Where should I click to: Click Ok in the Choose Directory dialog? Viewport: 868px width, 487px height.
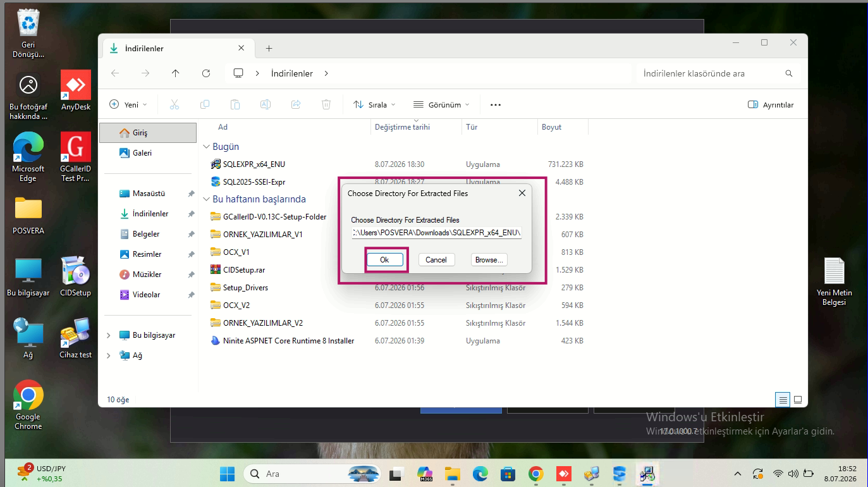384,260
